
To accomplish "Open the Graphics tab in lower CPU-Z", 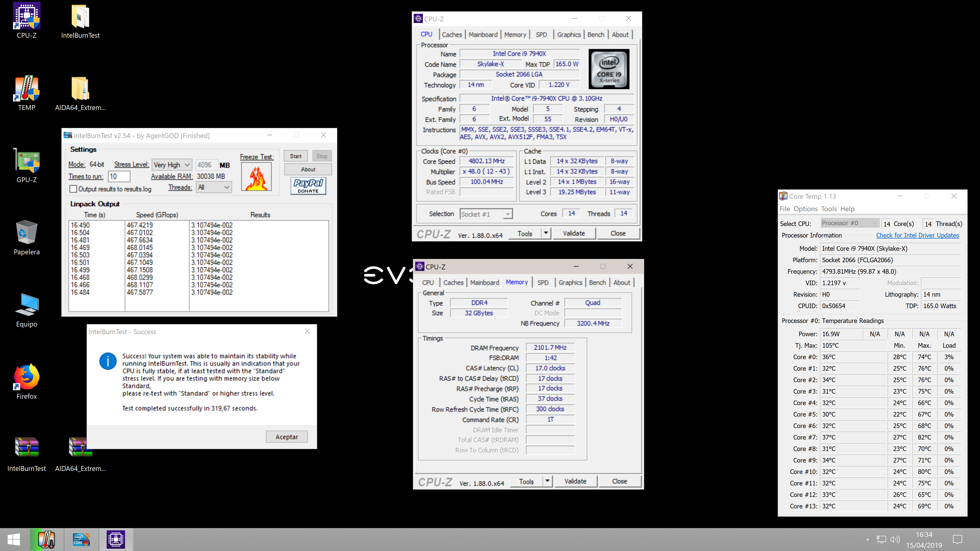I will tap(570, 283).
